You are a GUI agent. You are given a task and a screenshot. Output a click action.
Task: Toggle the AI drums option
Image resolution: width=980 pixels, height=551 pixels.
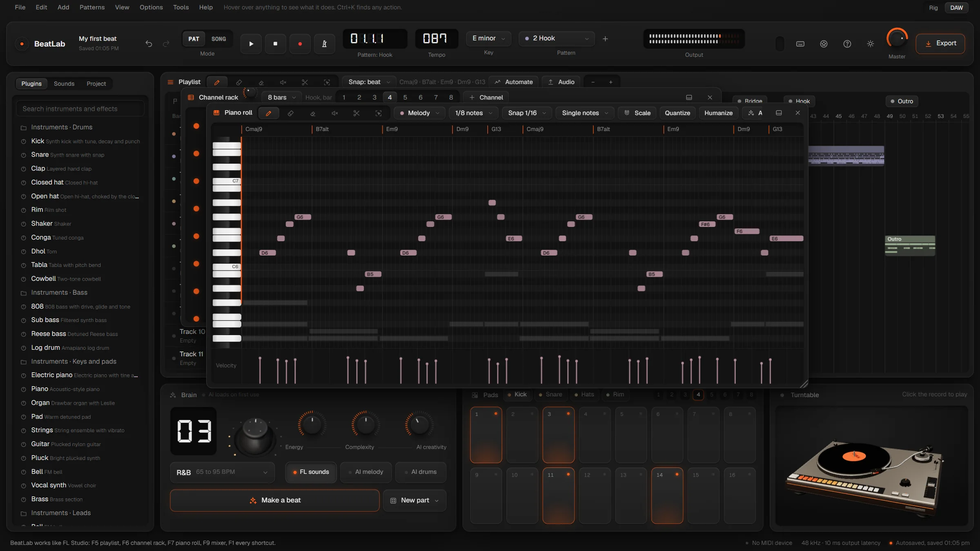pos(421,472)
